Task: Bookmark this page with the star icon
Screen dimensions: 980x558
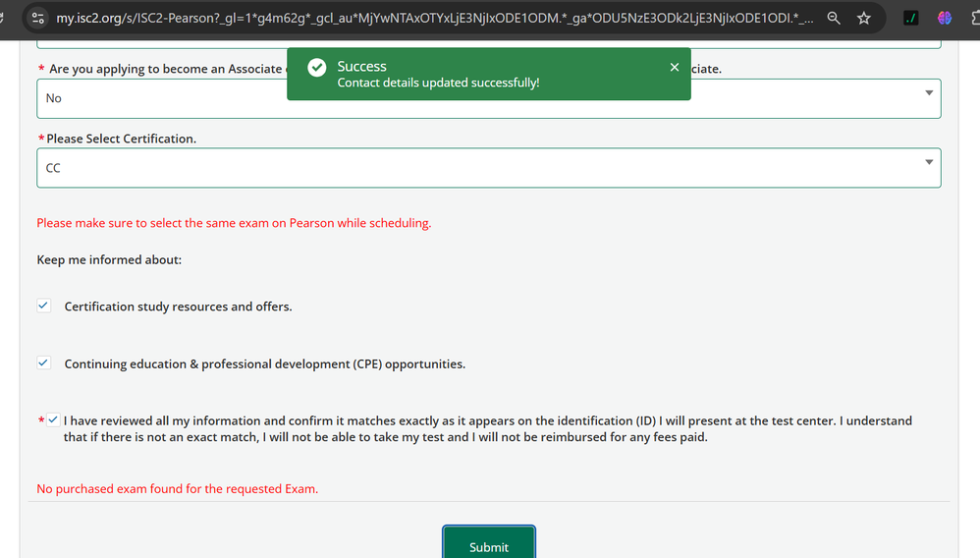Action: pos(863,18)
